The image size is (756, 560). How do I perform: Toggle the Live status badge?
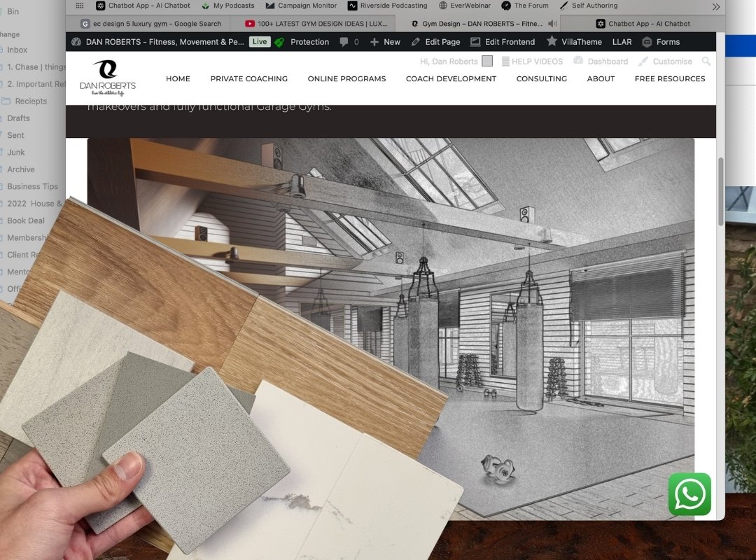tap(260, 42)
